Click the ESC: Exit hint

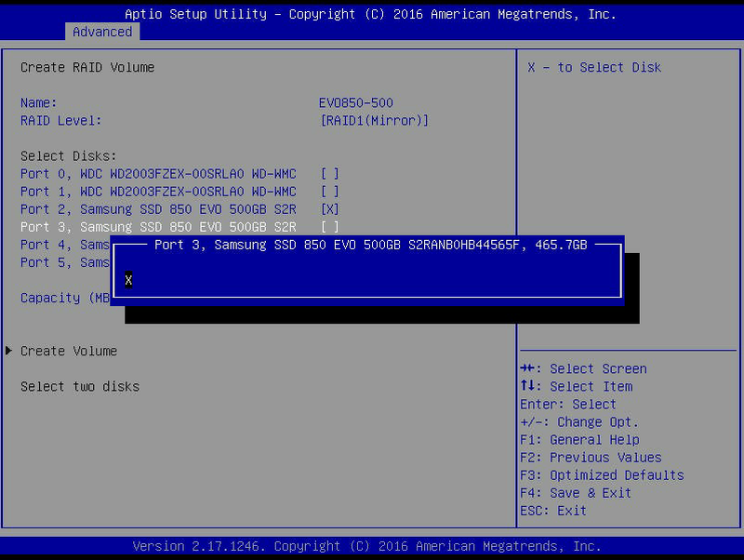(553, 511)
